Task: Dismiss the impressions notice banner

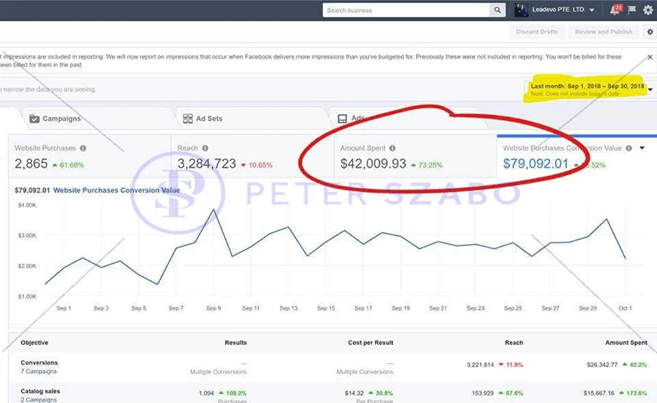Action: click(x=649, y=58)
